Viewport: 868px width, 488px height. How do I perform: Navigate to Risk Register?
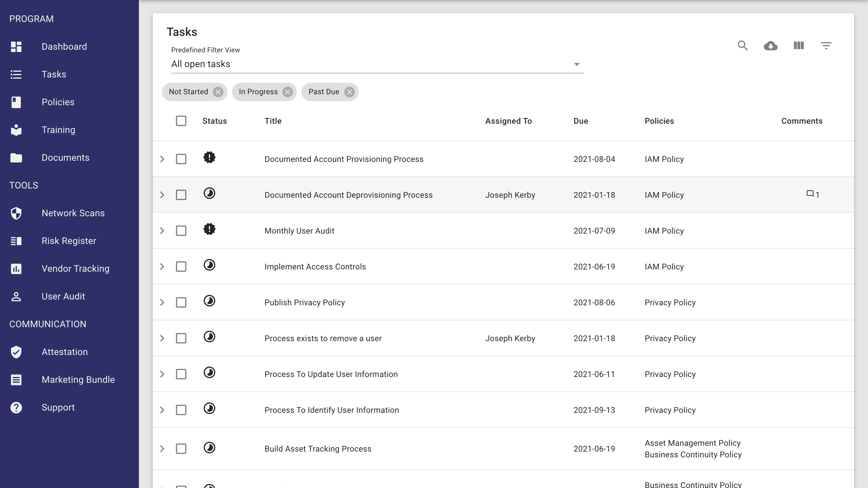pos(69,241)
